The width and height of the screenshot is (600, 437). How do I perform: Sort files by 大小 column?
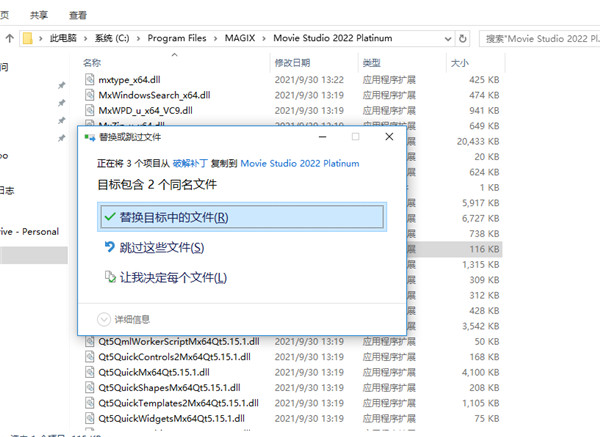(460, 63)
